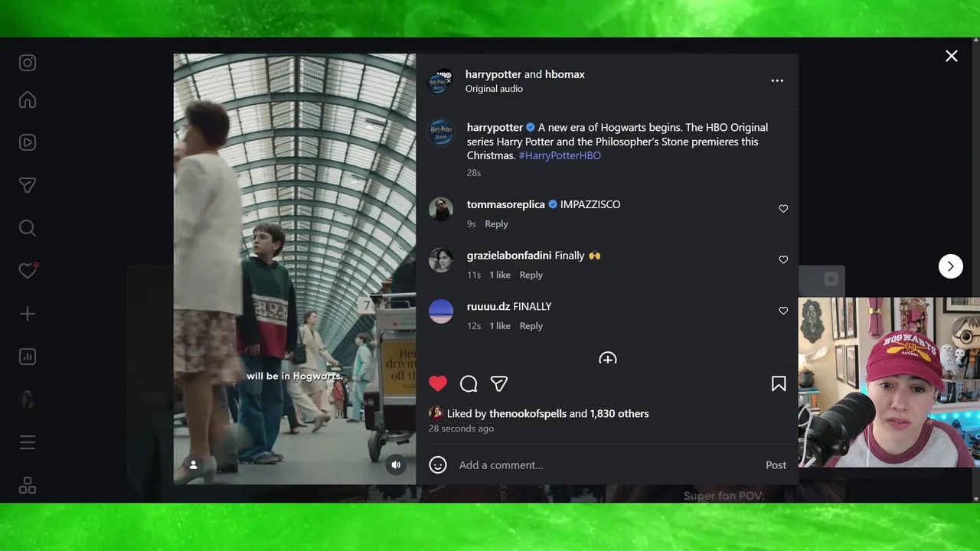Click tommasoreplica's avatar
This screenshot has height=551, width=980.
point(441,209)
